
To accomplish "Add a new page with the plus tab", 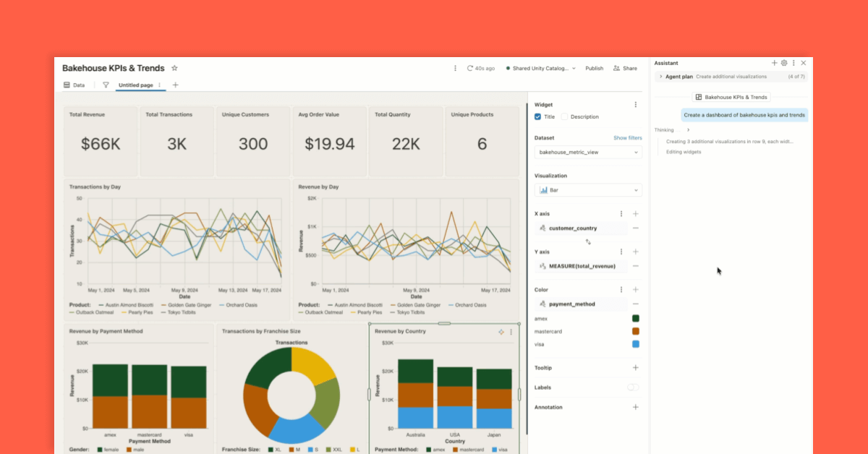I will [x=175, y=85].
